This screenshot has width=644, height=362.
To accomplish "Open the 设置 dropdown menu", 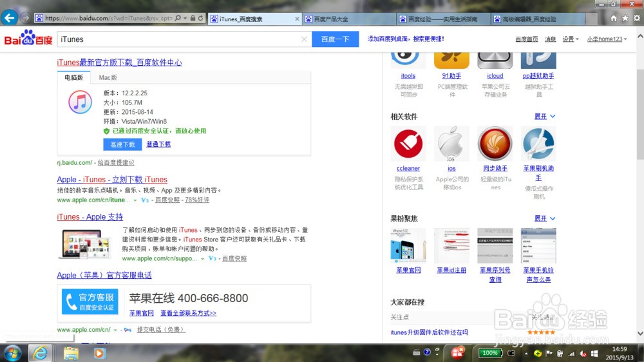I will click(x=570, y=39).
